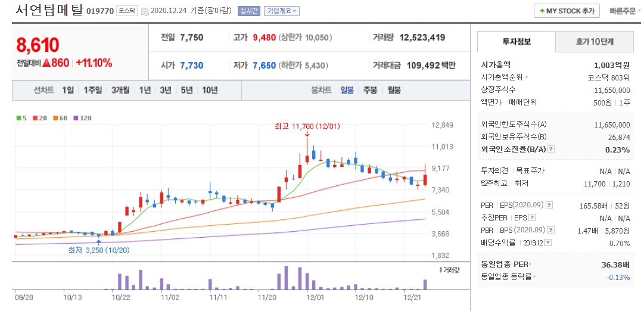Select the 주봉 weekly candle chart

(369, 91)
